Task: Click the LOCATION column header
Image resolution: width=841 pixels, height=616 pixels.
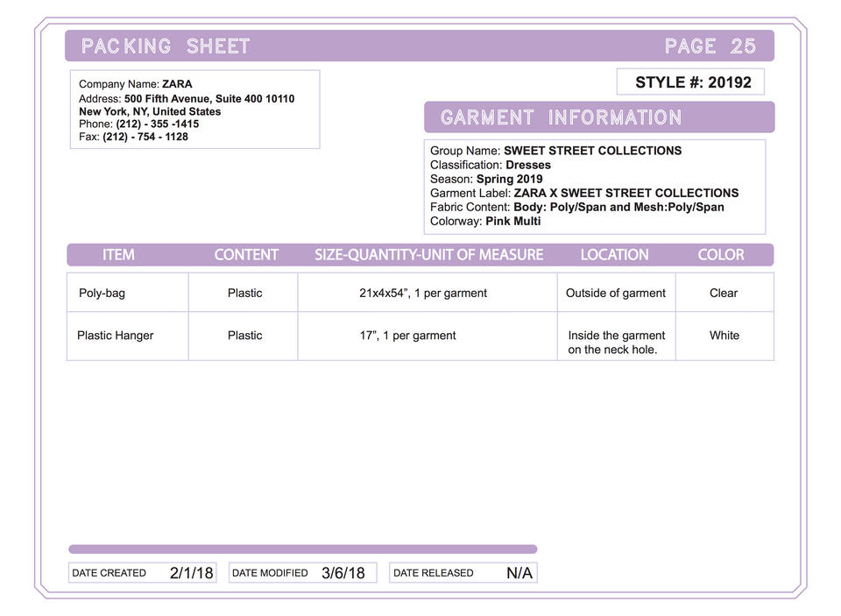Action: coord(614,255)
